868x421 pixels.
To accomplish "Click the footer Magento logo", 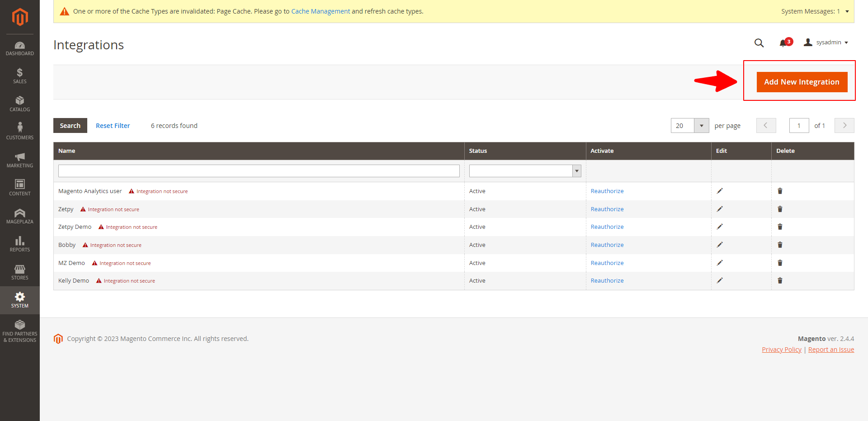I will (58, 339).
